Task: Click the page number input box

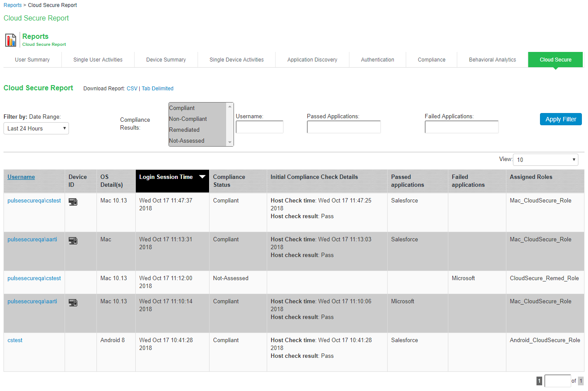Action: [x=557, y=381]
